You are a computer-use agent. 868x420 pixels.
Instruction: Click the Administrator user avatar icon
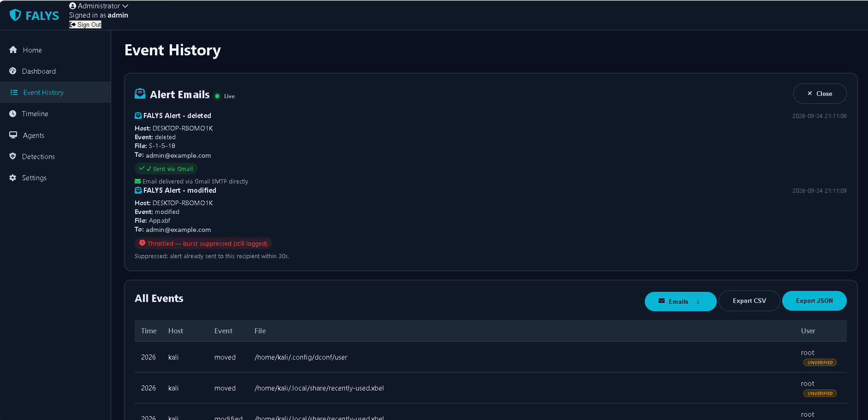(x=72, y=6)
